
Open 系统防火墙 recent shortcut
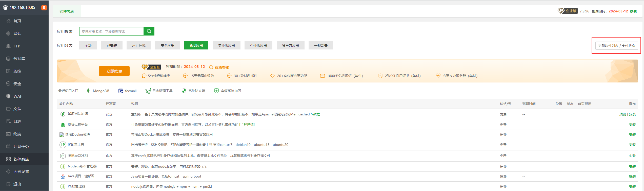pos(193,91)
